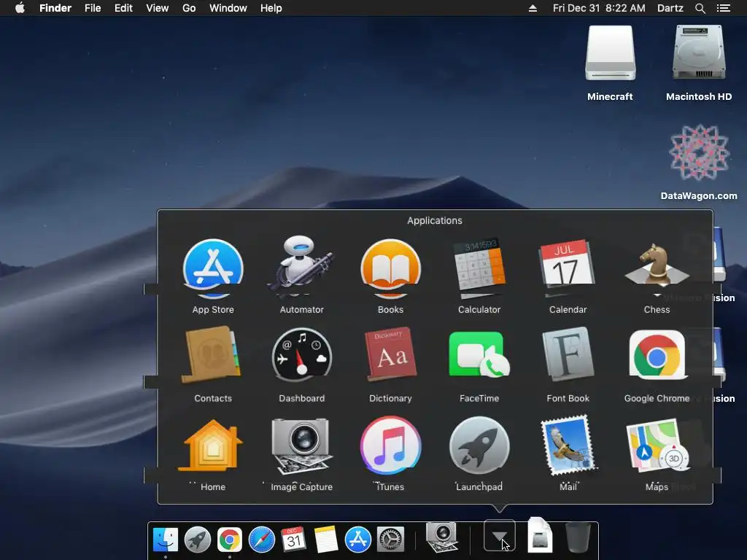Click the Finder icon in the Dock
This screenshot has width=747, height=560.
[166, 540]
